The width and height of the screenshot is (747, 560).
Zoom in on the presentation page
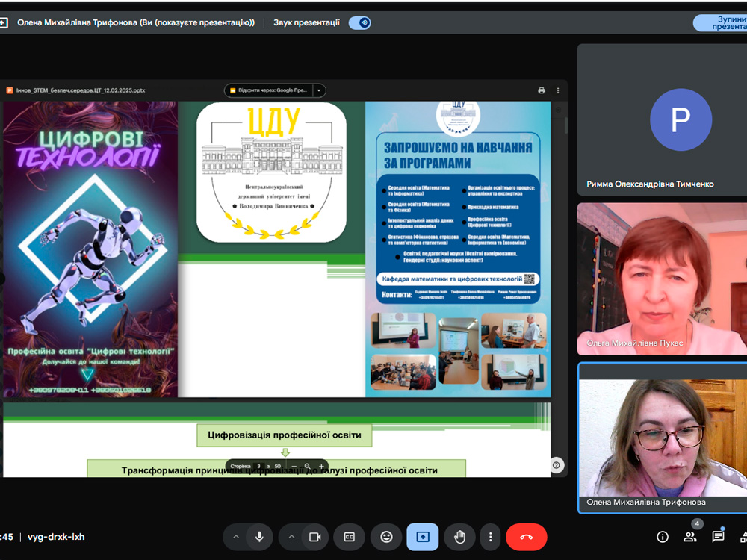click(x=321, y=467)
